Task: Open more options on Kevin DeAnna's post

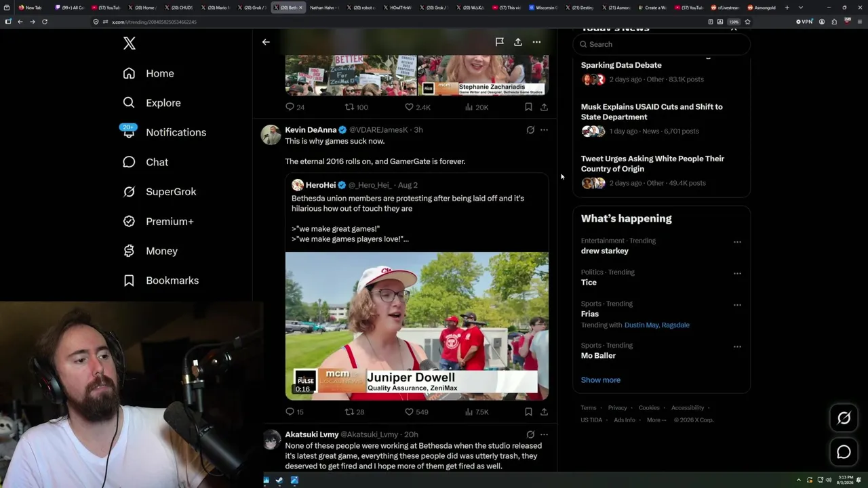Action: click(x=544, y=130)
